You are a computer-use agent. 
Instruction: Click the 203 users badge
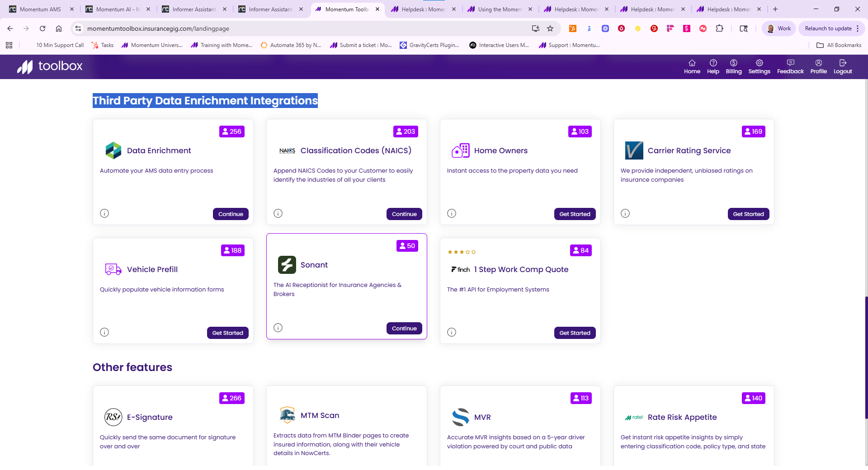pyautogui.click(x=406, y=132)
